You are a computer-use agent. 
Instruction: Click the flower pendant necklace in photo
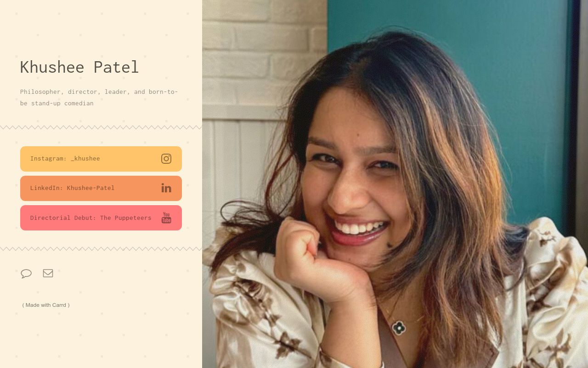399,328
